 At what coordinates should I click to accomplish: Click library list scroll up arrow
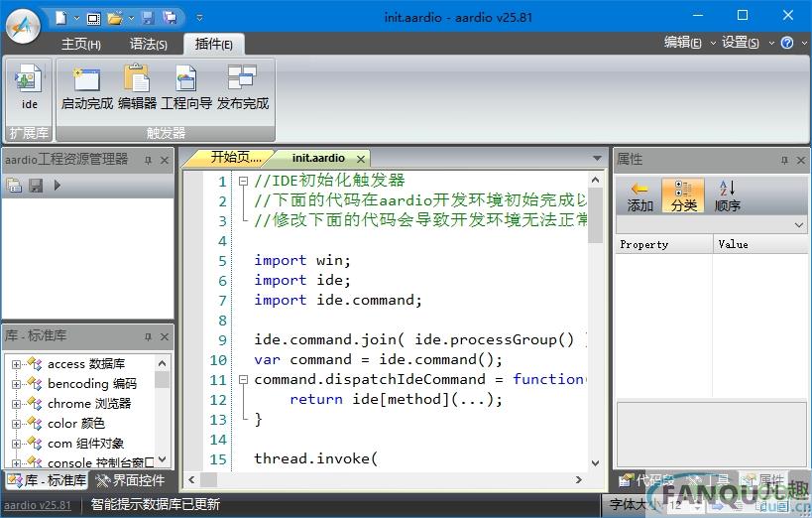[x=162, y=363]
